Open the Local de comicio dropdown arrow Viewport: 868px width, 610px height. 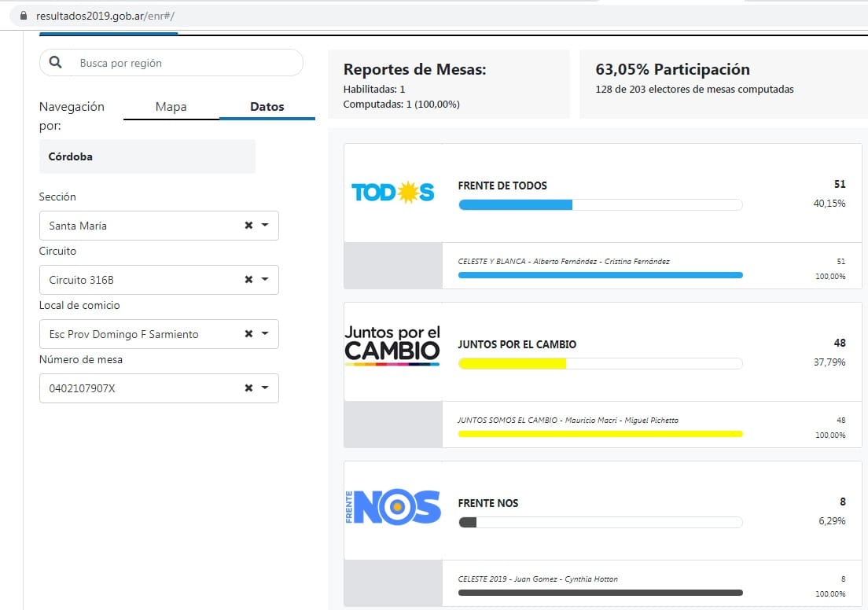tap(265, 333)
